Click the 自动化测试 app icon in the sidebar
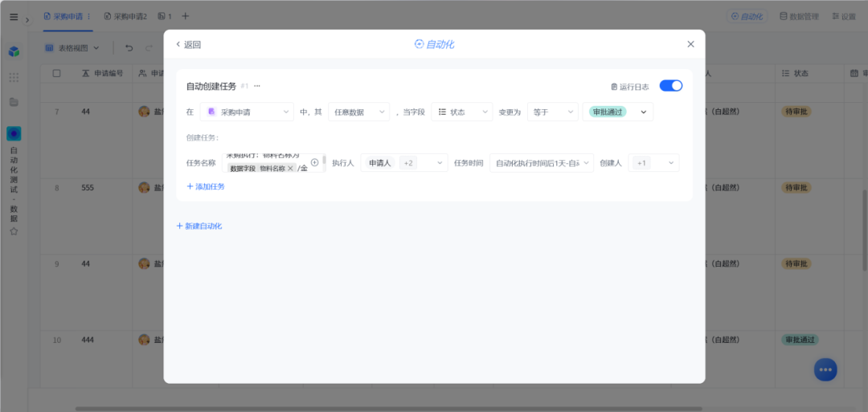868x412 pixels. 14,133
